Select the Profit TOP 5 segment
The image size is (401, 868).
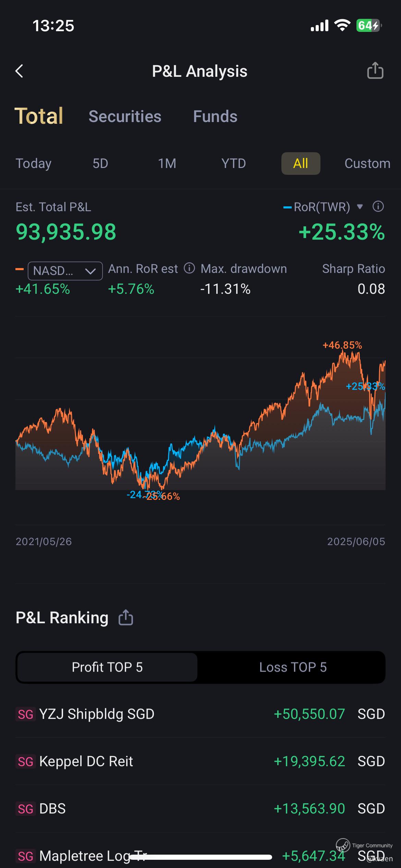(x=107, y=667)
